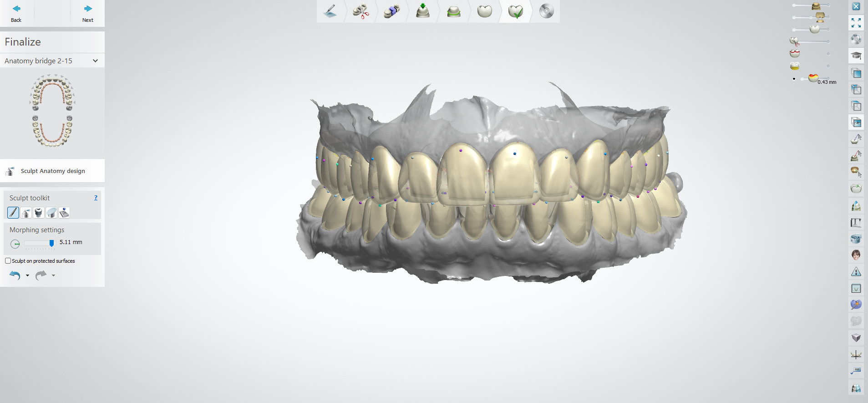The image size is (868, 403).
Task: Open the redo history dropdown arrow
Action: [x=53, y=275]
